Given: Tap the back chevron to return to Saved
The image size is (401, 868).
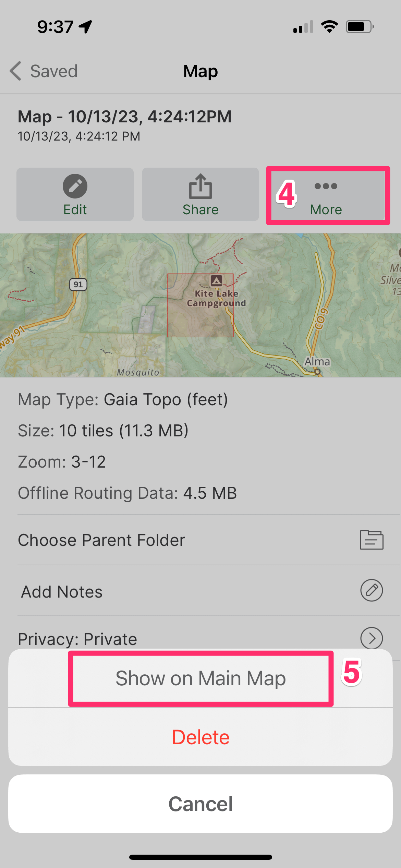Looking at the screenshot, I should click(15, 71).
